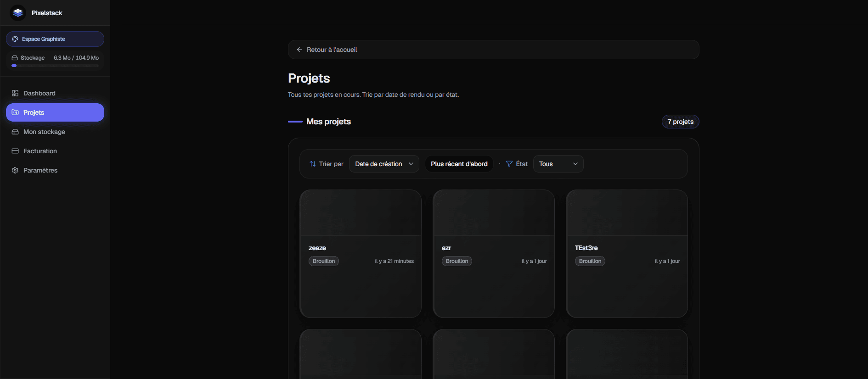The height and width of the screenshot is (379, 868).
Task: Click the Retour à l'accueil link
Action: 332,50
